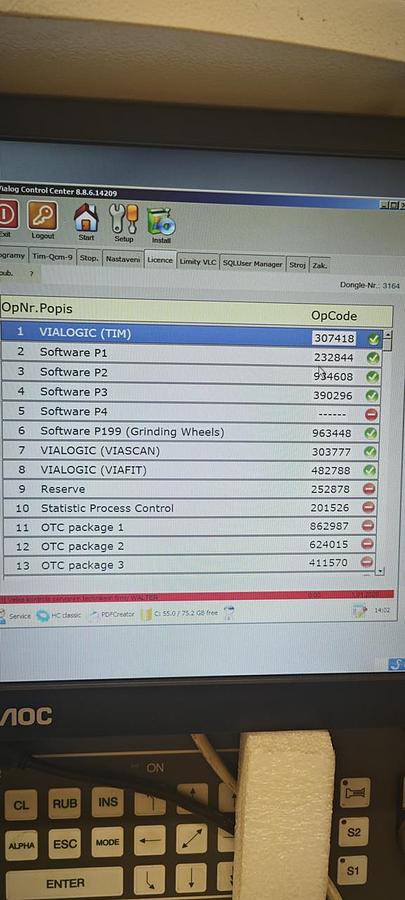Launch the Install disc icon
405x900 pixels.
(161, 221)
